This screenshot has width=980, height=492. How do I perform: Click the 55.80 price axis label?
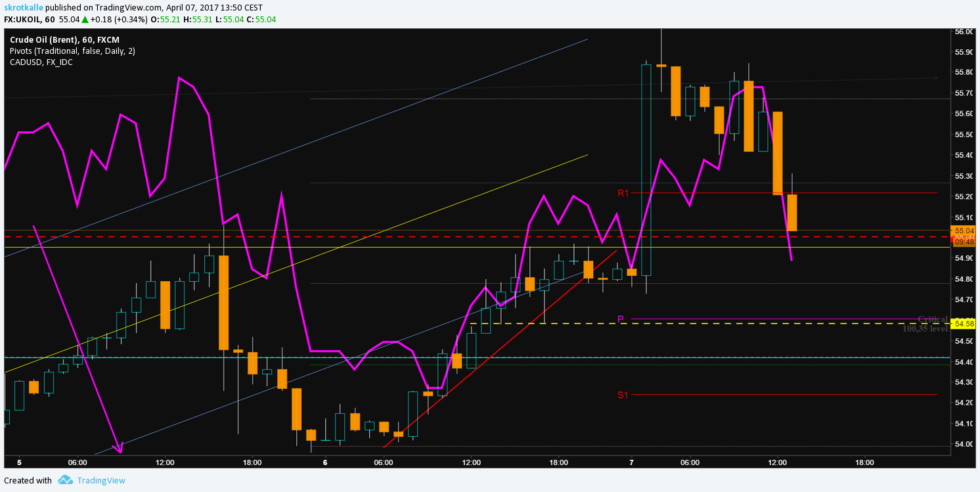point(964,72)
